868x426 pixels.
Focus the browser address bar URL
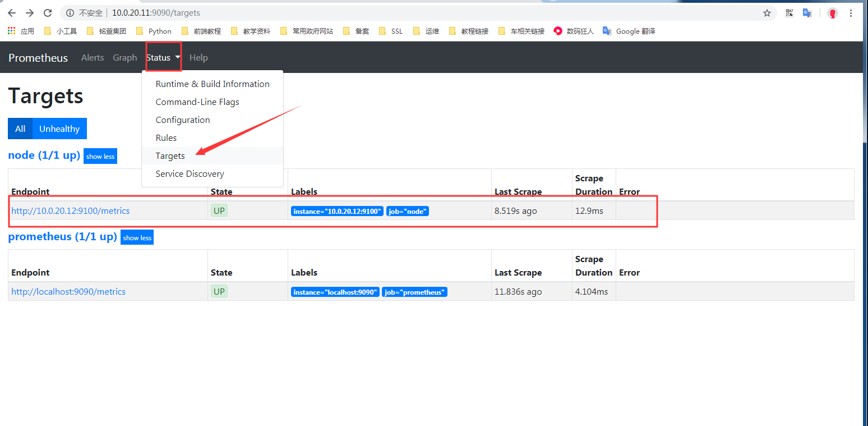pos(156,13)
